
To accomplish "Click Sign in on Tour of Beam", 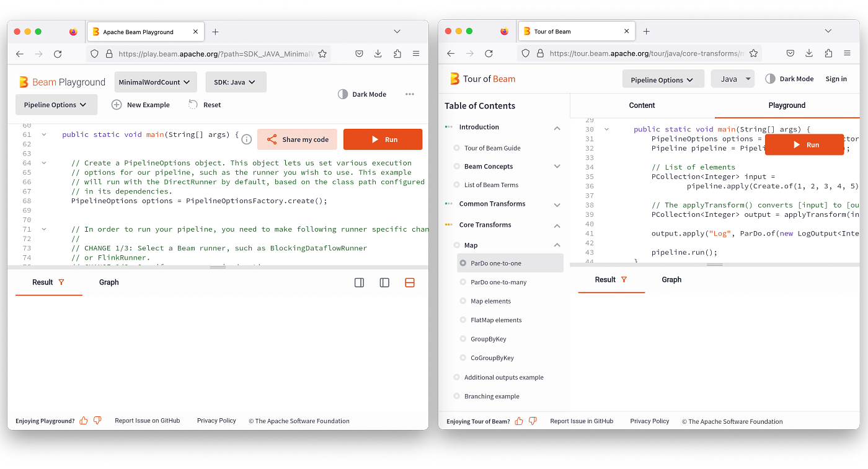I will click(x=836, y=79).
